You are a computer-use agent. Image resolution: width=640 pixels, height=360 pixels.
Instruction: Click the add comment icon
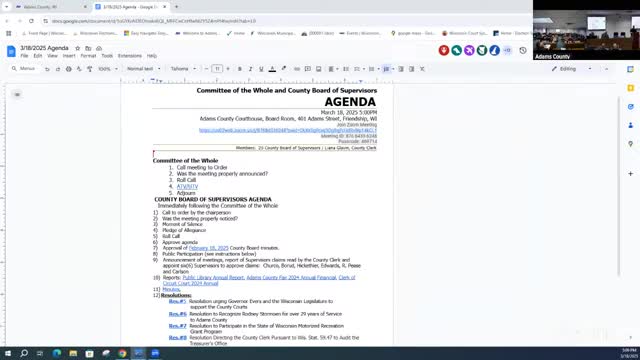[x=308, y=69]
